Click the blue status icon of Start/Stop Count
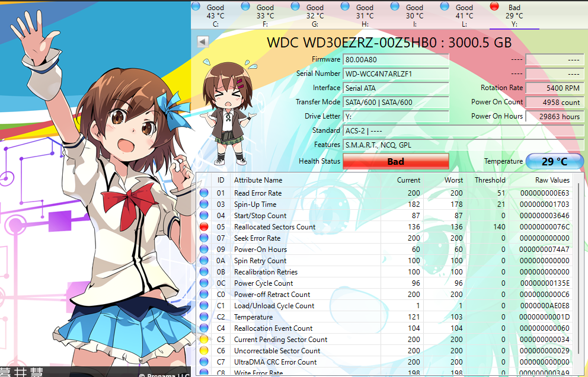Image resolution: width=588 pixels, height=377 pixels. [204, 215]
